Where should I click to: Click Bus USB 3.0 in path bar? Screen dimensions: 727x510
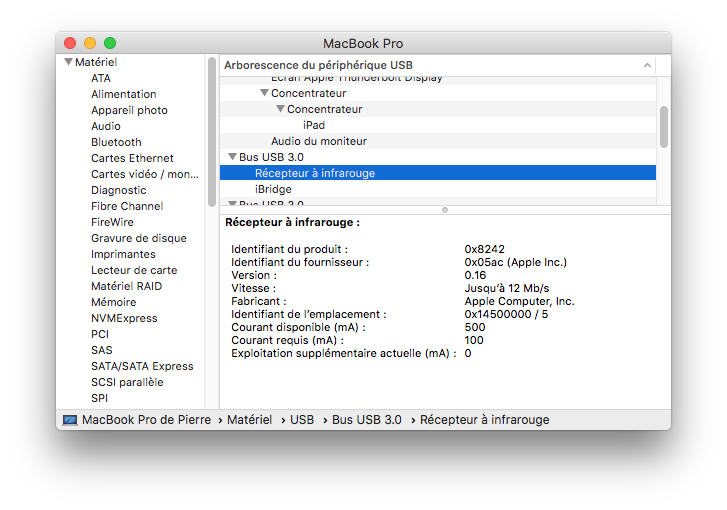367,420
